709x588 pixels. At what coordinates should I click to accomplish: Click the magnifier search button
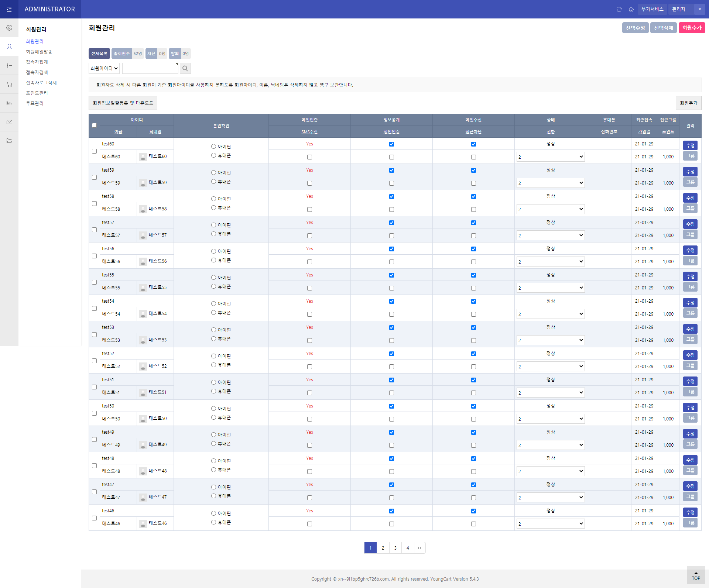tap(185, 68)
